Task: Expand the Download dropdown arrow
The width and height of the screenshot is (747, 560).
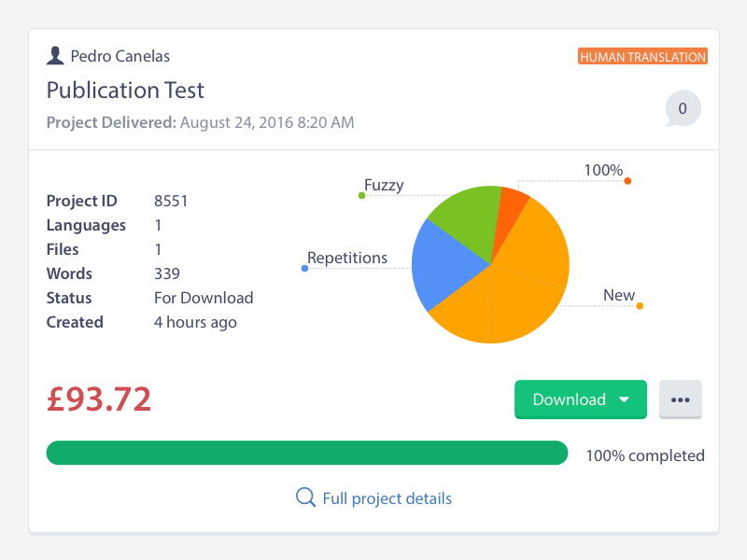Action: pos(624,399)
